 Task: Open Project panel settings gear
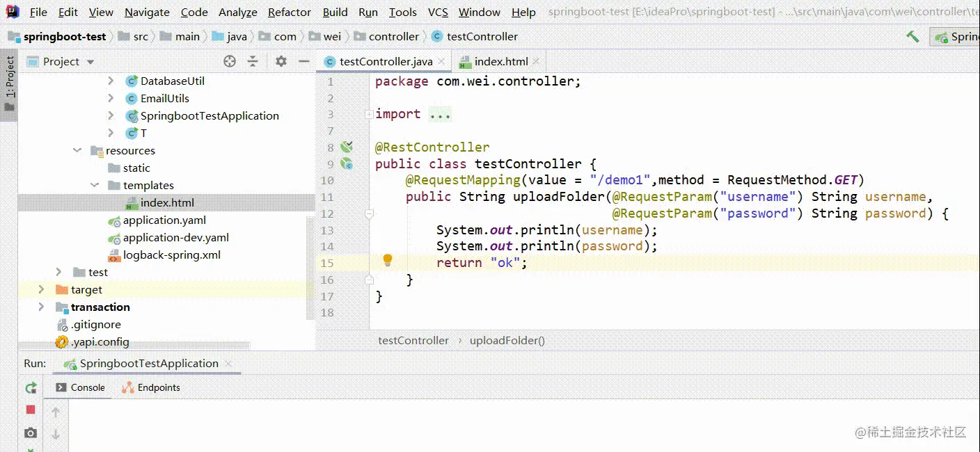tap(281, 61)
